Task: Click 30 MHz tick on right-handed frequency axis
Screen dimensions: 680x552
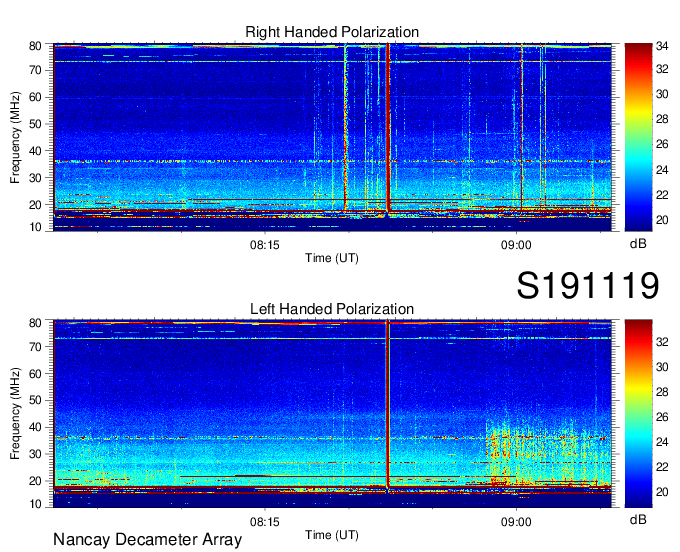Action: [35, 177]
